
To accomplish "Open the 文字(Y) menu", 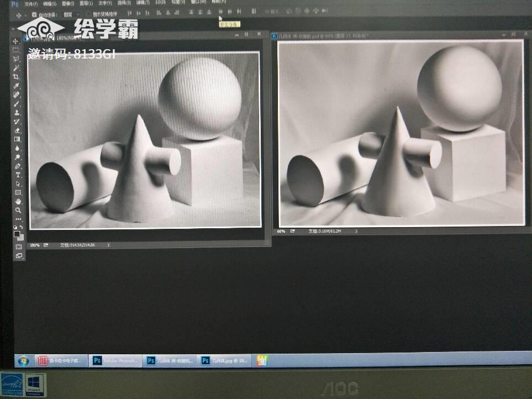I will coord(105,3).
